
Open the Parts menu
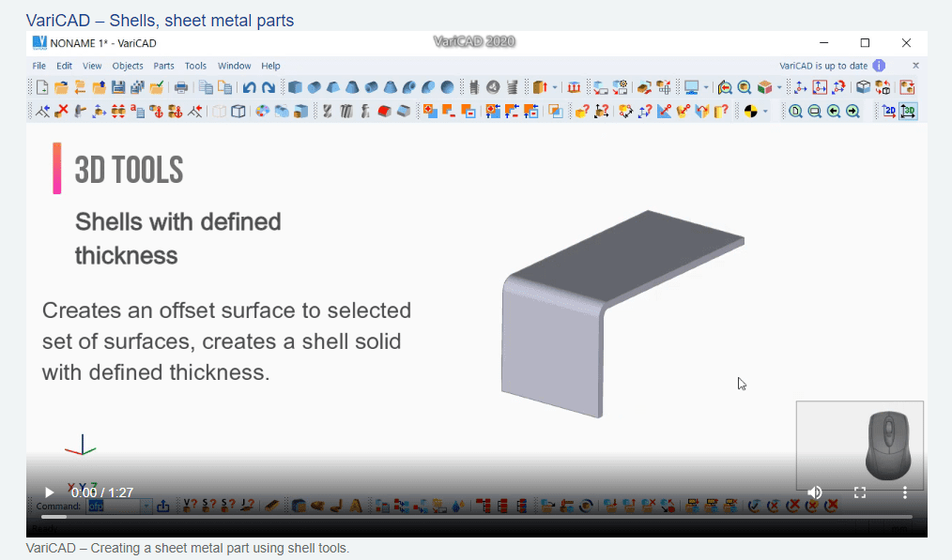pyautogui.click(x=163, y=66)
